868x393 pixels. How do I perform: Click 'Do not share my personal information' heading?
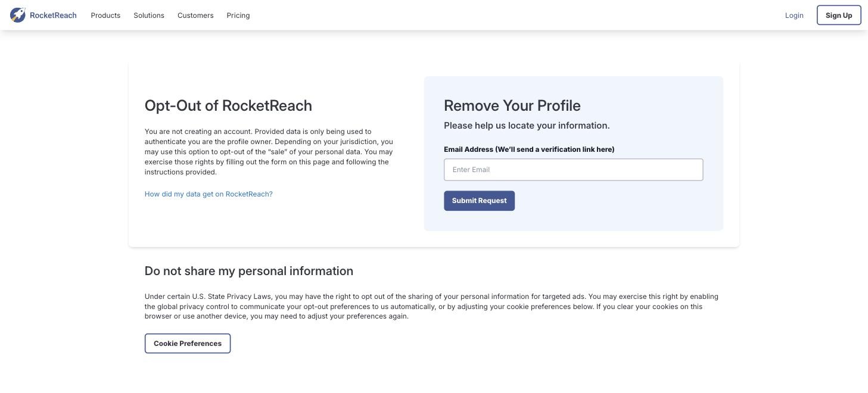(x=249, y=271)
